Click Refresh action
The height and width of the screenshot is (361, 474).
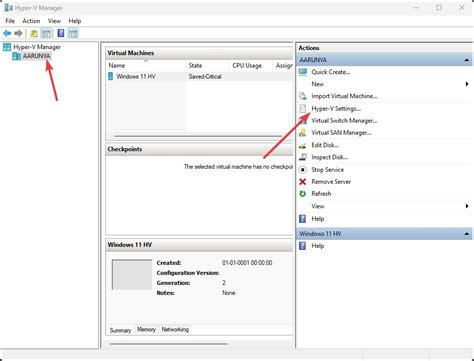click(321, 194)
